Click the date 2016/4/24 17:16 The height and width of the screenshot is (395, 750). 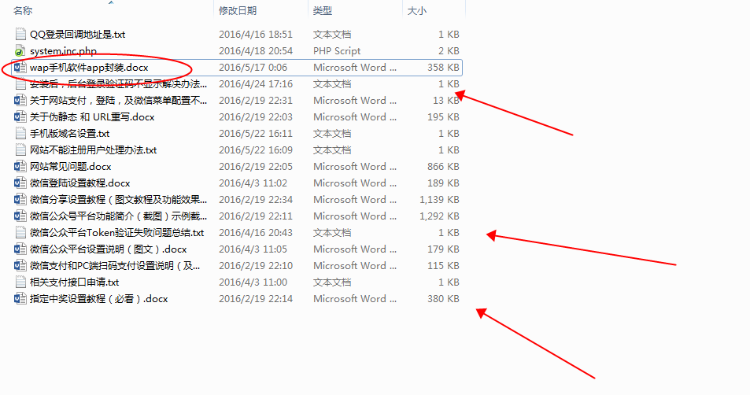click(x=255, y=84)
